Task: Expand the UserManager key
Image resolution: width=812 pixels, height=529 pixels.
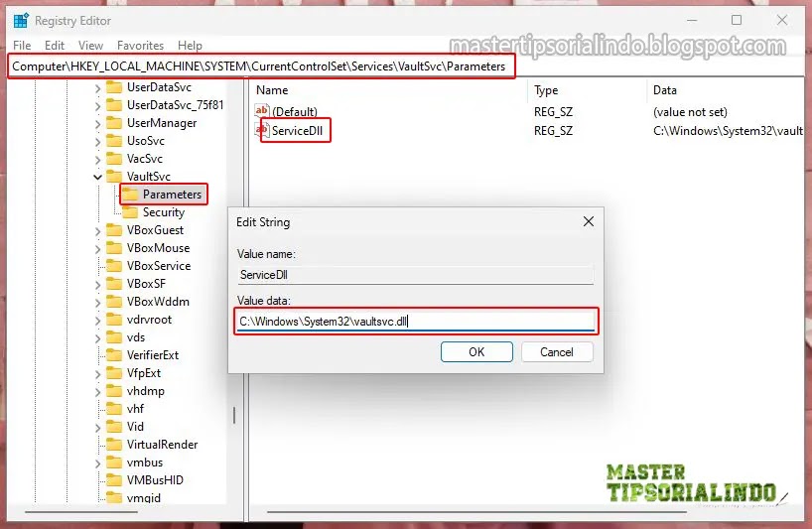Action: 97,124
